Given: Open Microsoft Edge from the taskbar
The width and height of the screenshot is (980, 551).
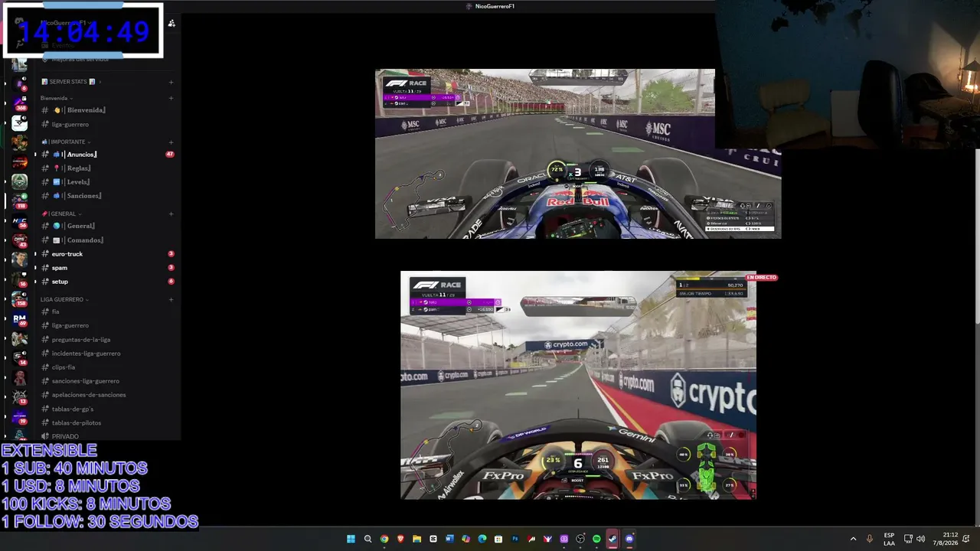Looking at the screenshot, I should click(482, 539).
